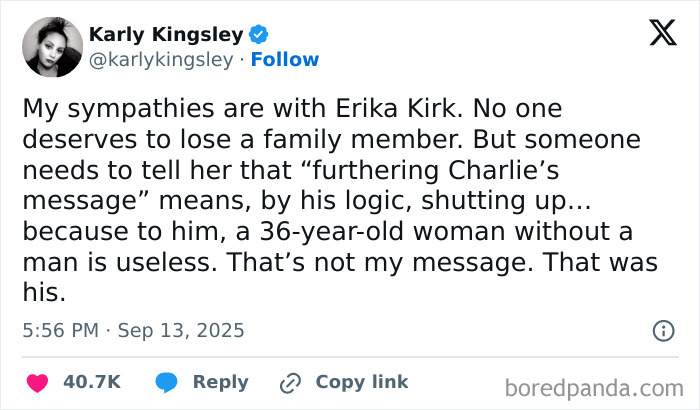Open the tweet info circle icon
Viewport: 700px width, 410px height.
coord(662,330)
